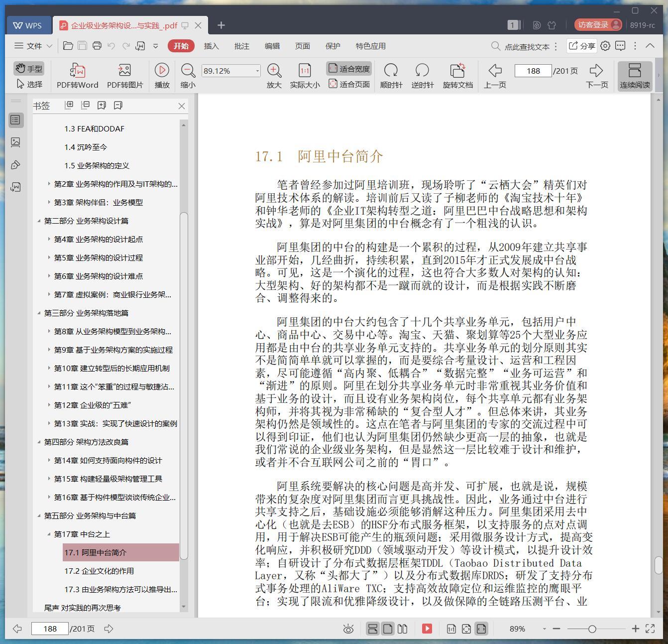
Task: Select the Hand tool
Action: [29, 69]
